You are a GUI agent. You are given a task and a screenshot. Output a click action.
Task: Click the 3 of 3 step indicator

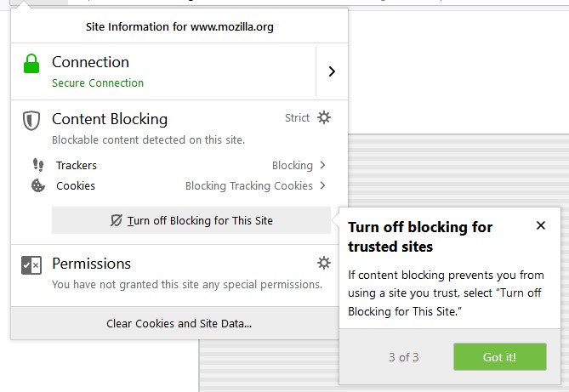(403, 357)
